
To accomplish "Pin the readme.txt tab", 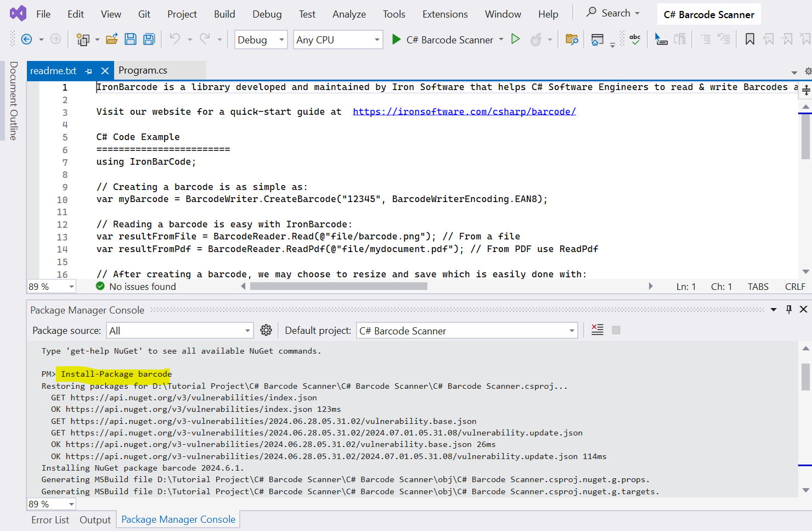I will 88,71.
